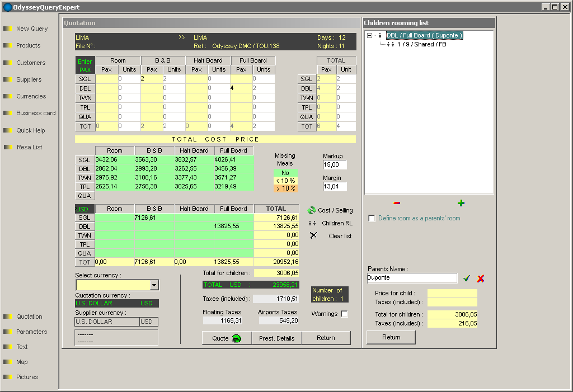
Task: Click the Clear list X icon
Action: click(x=313, y=235)
